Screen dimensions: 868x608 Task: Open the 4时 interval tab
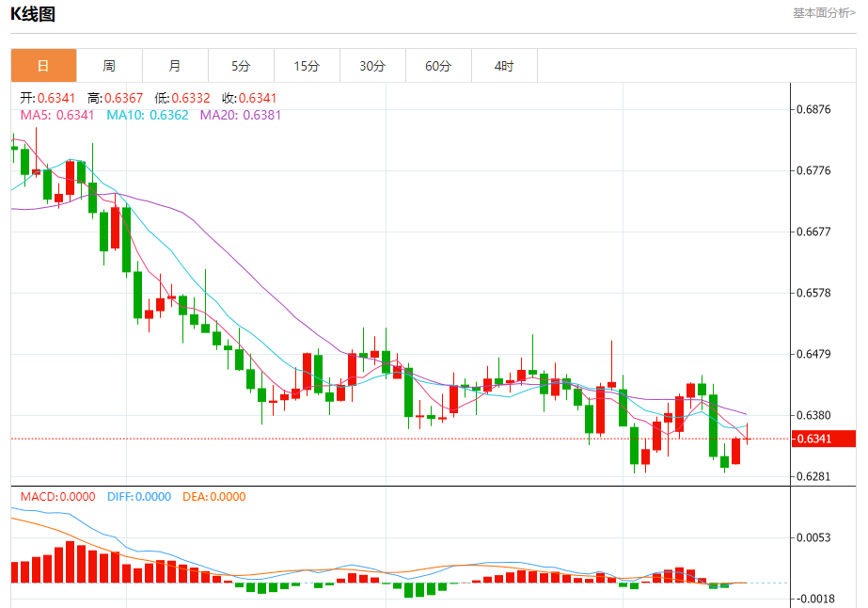click(504, 65)
